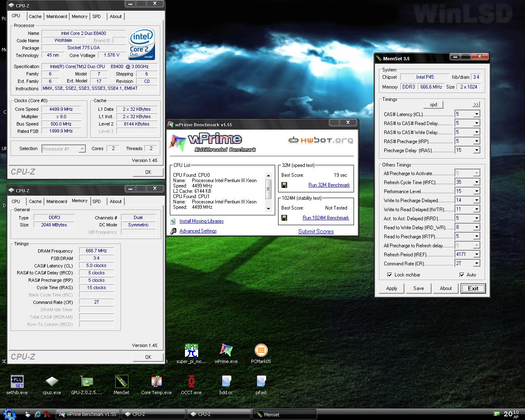Click Run 1024M Benchmark link
Screen dimensions: 525x420
pyautogui.click(x=326, y=218)
